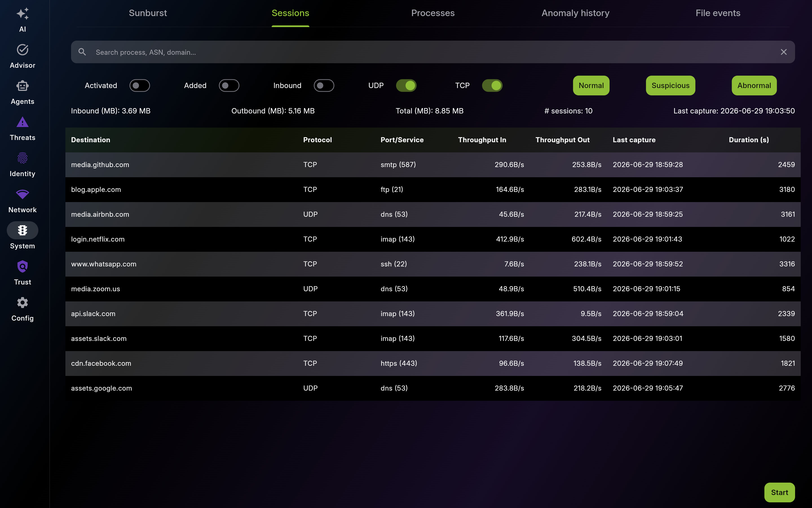Open the File events tab
The width and height of the screenshot is (812, 508).
pyautogui.click(x=718, y=13)
